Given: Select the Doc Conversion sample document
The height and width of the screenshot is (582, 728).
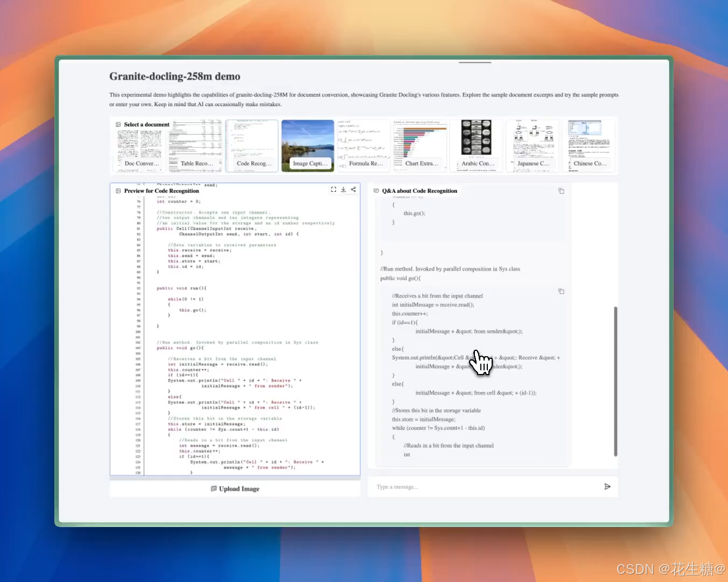Looking at the screenshot, I should tap(141, 146).
